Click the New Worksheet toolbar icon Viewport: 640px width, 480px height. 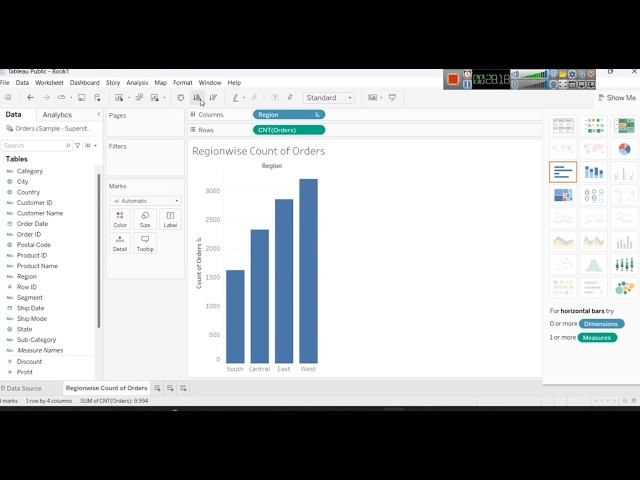(x=119, y=98)
